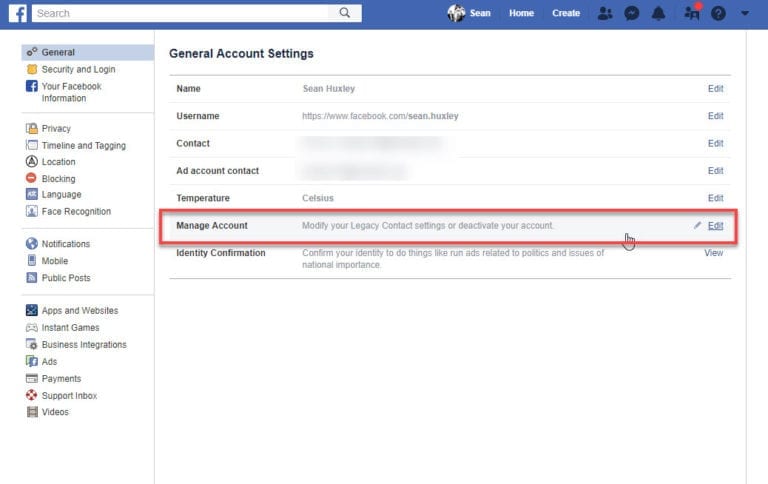768x484 pixels.
Task: Edit the Manage Account setting
Action: 715,226
